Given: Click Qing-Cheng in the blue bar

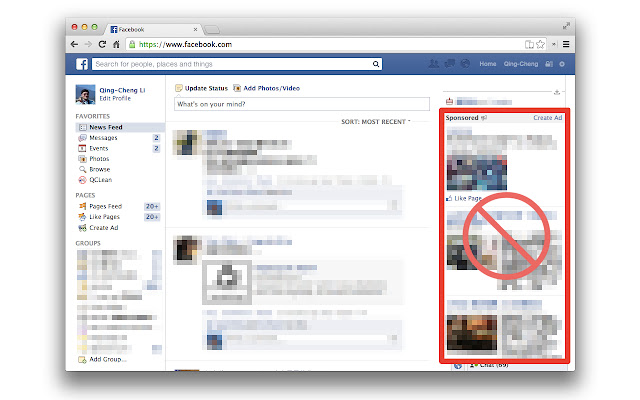Looking at the screenshot, I should [x=521, y=64].
